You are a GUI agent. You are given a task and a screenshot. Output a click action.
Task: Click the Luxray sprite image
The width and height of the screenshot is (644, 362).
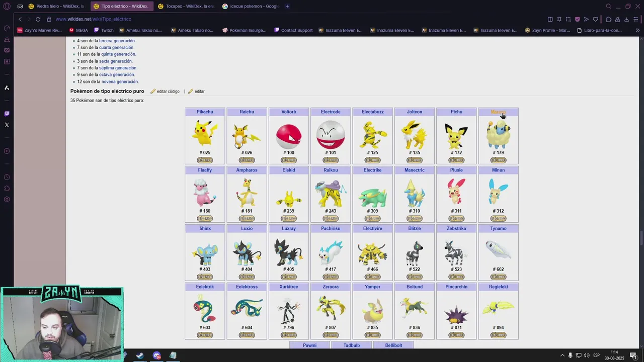(289, 252)
